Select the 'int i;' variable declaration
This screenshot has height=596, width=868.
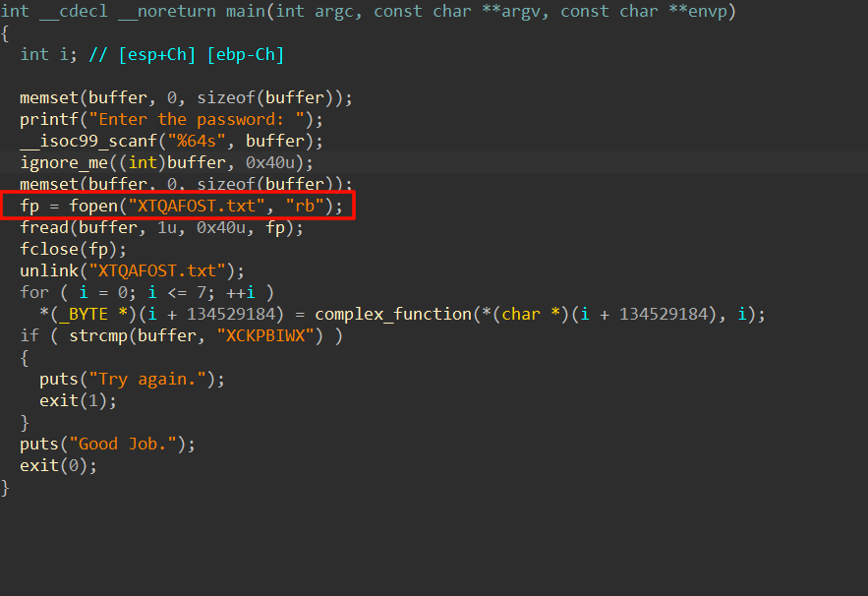(49, 54)
